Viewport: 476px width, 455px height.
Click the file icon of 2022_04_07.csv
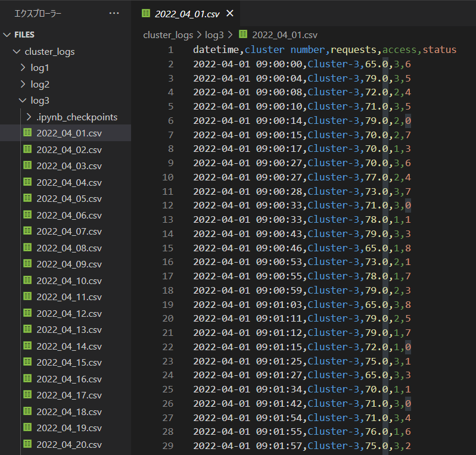coord(27,230)
